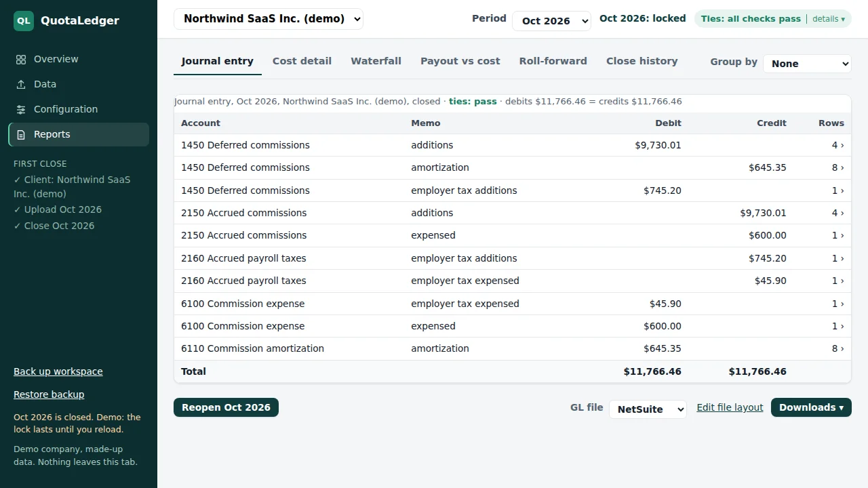This screenshot has width=868, height=488.
Task: Click the 'Close Oct 2026' checklist step
Action: pyautogui.click(x=54, y=226)
